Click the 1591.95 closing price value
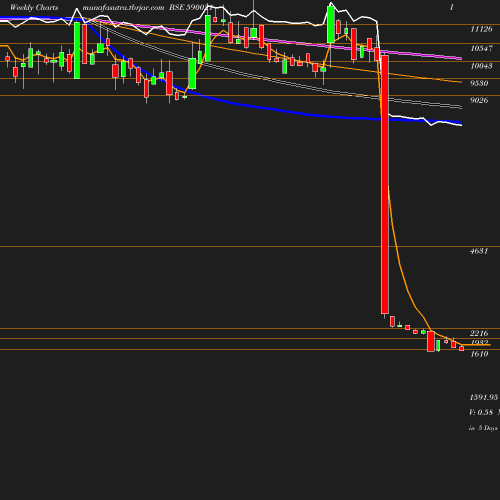The height and width of the screenshot is (500, 500). [x=484, y=397]
